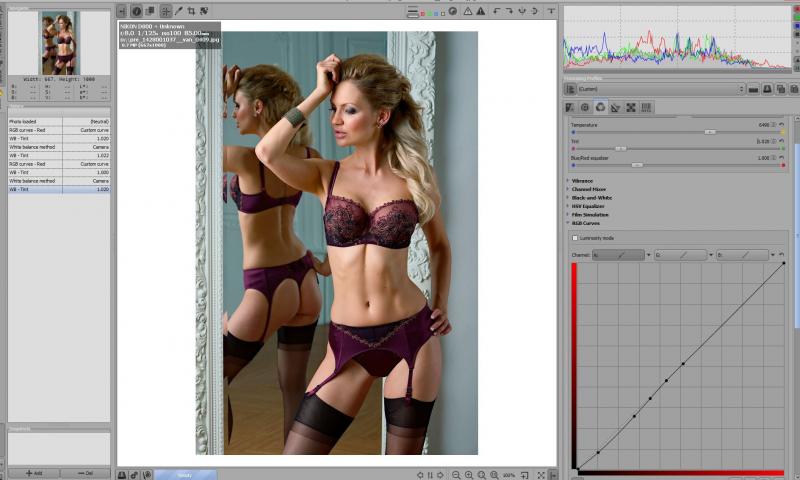800x480 pixels.
Task: Collapse the RGB Curves section
Action: pyautogui.click(x=585, y=223)
